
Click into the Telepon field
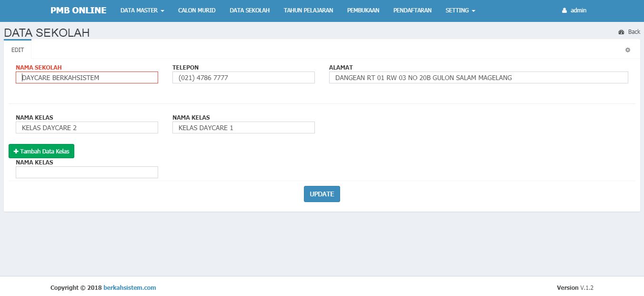243,78
